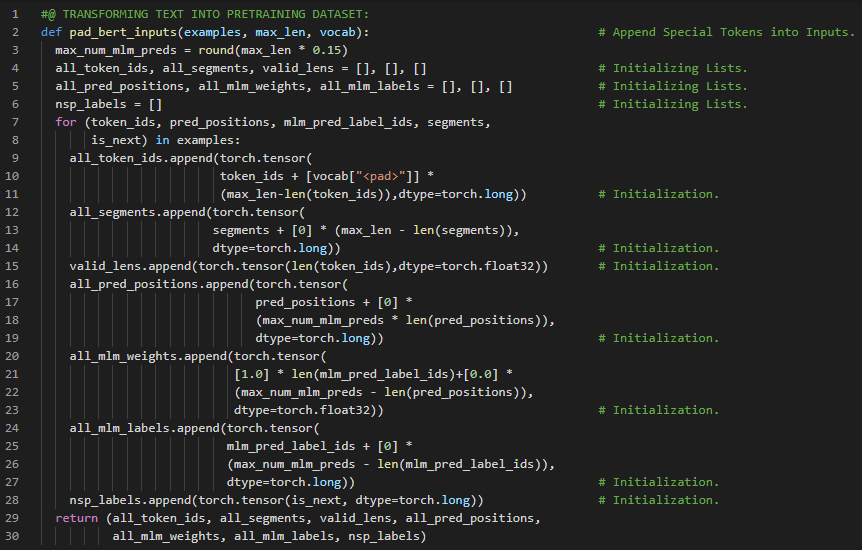Click 'nsp_labels = []' on line 6
862x550 pixels.
[108, 104]
